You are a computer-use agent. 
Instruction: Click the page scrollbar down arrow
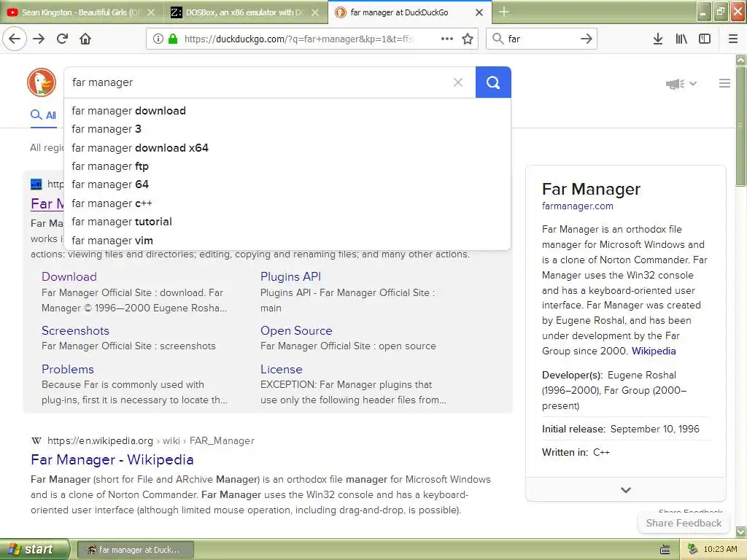click(741, 531)
